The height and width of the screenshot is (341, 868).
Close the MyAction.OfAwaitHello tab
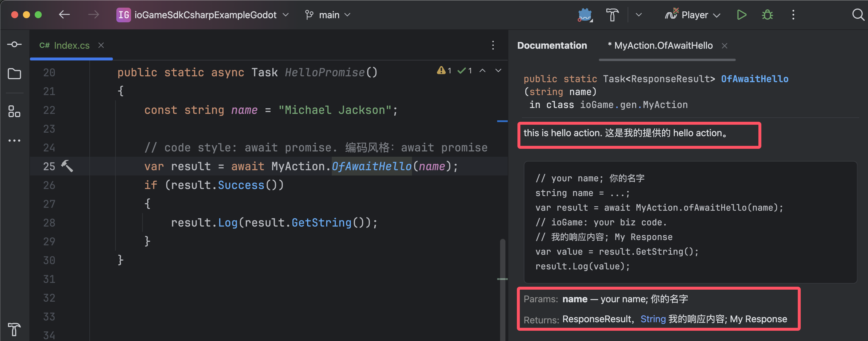pos(724,46)
